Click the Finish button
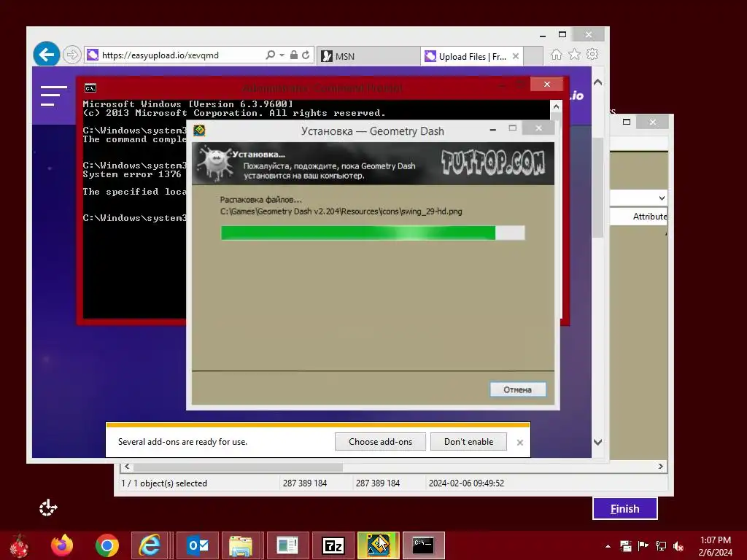Screen dimensions: 747x560 [625, 508]
